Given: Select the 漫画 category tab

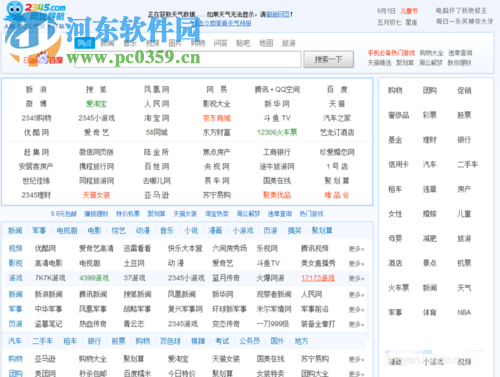Looking at the screenshot, I should 215,230.
